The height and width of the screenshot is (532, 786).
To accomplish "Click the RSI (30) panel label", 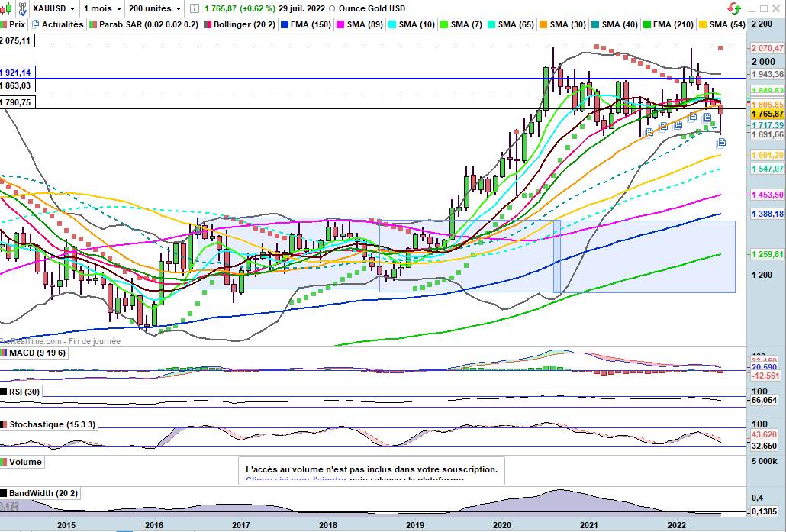I will click(x=24, y=392).
